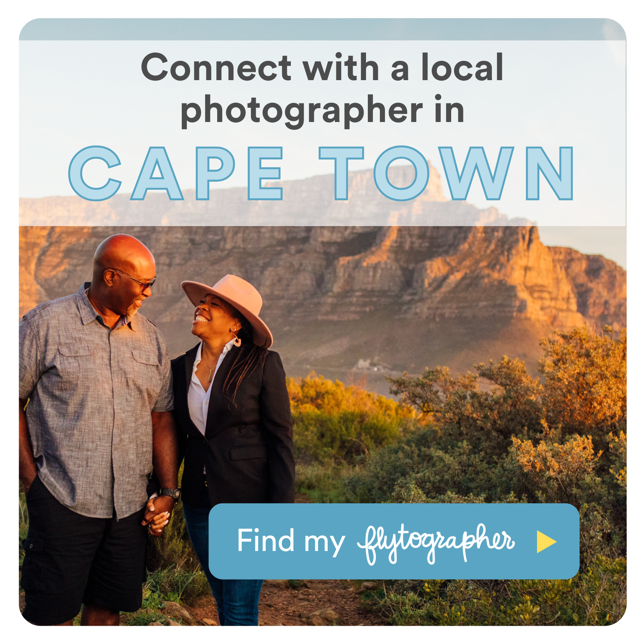Click the letter 'C' in CAPE

[95, 173]
